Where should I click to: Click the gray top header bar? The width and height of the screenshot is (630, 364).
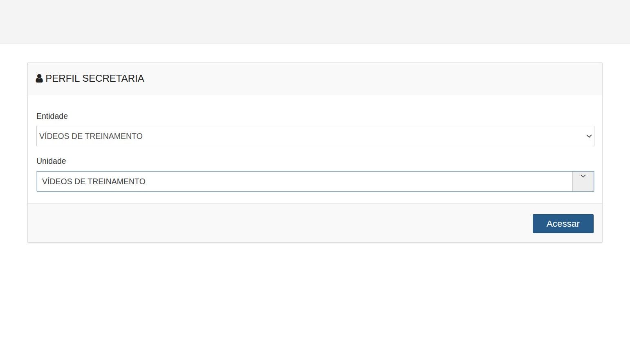coord(315,22)
